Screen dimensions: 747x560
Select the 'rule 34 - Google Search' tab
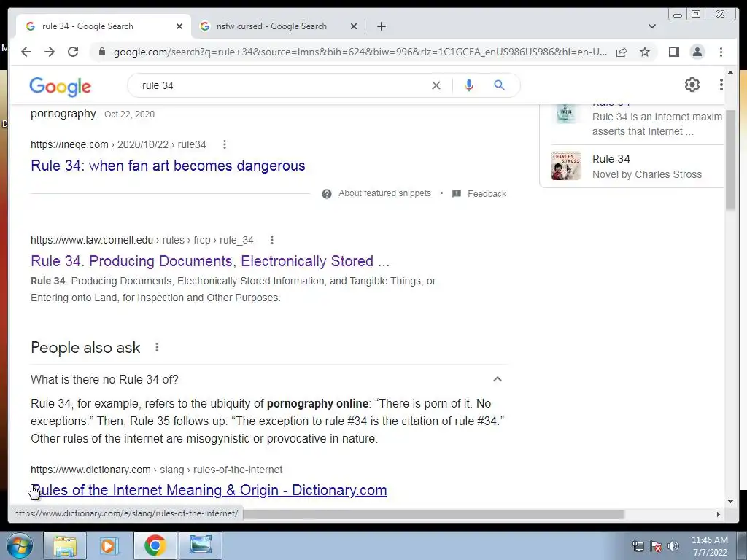click(x=104, y=26)
